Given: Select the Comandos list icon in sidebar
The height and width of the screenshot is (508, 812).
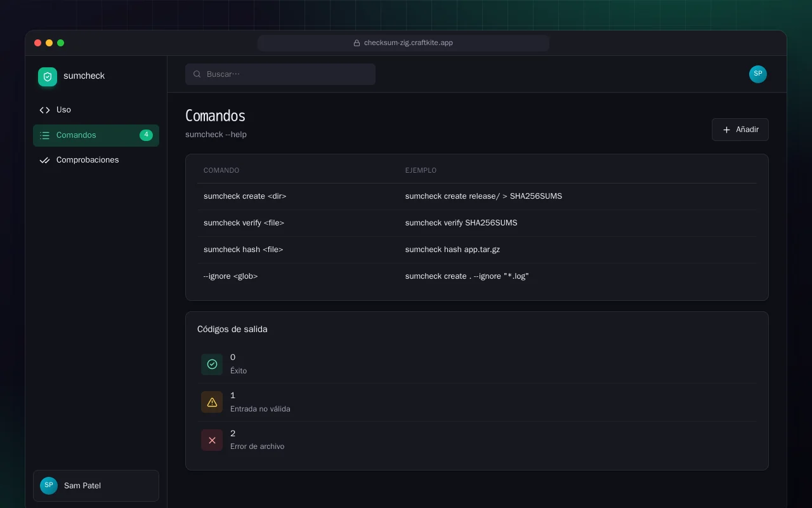Looking at the screenshot, I should (x=44, y=135).
